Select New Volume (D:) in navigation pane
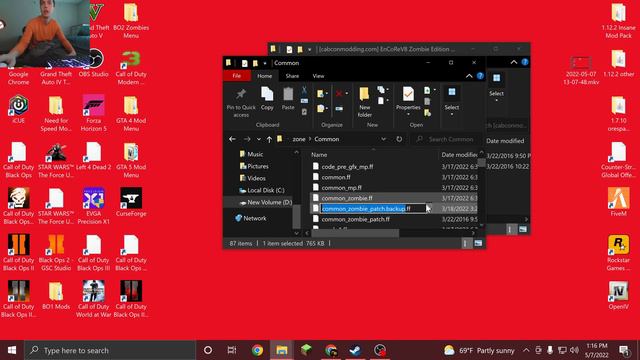Image resolution: width=640 pixels, height=360 pixels. (x=265, y=202)
